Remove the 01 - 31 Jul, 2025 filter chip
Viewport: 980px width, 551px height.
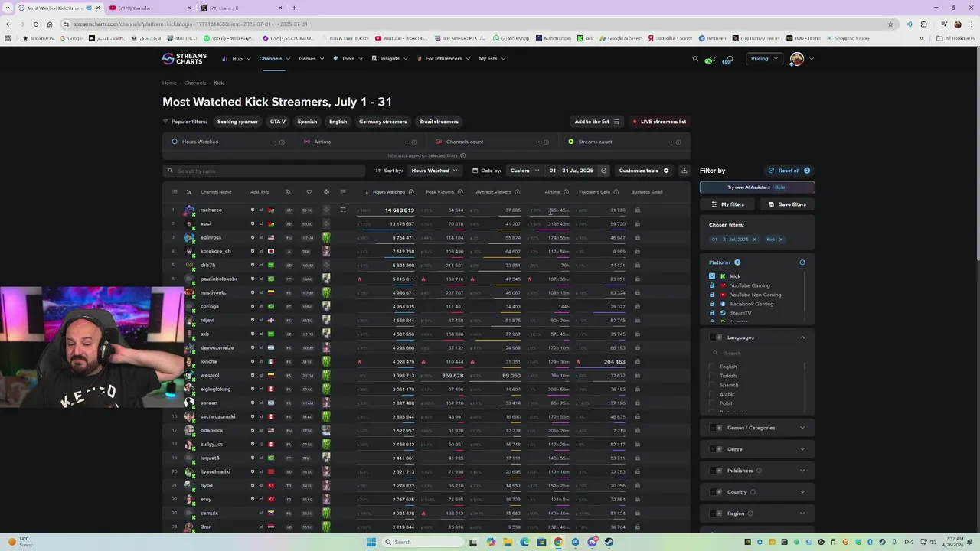point(753,240)
